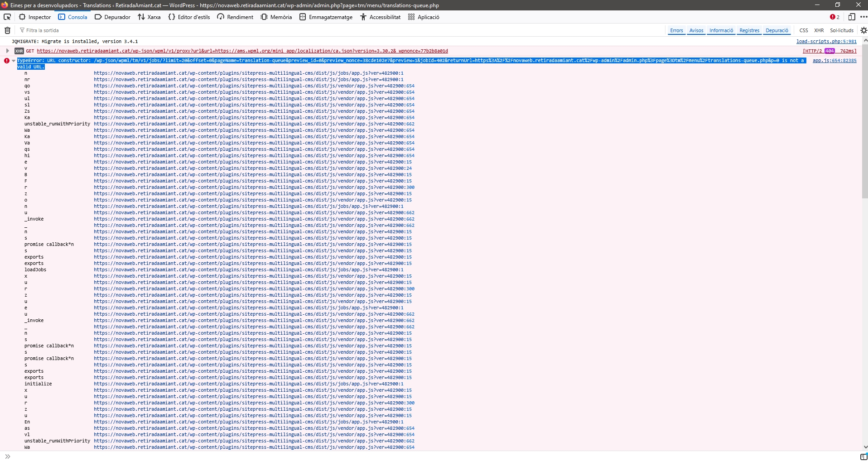Open the app.js:654:82385 source link
868x471 pixels.
pyautogui.click(x=834, y=61)
